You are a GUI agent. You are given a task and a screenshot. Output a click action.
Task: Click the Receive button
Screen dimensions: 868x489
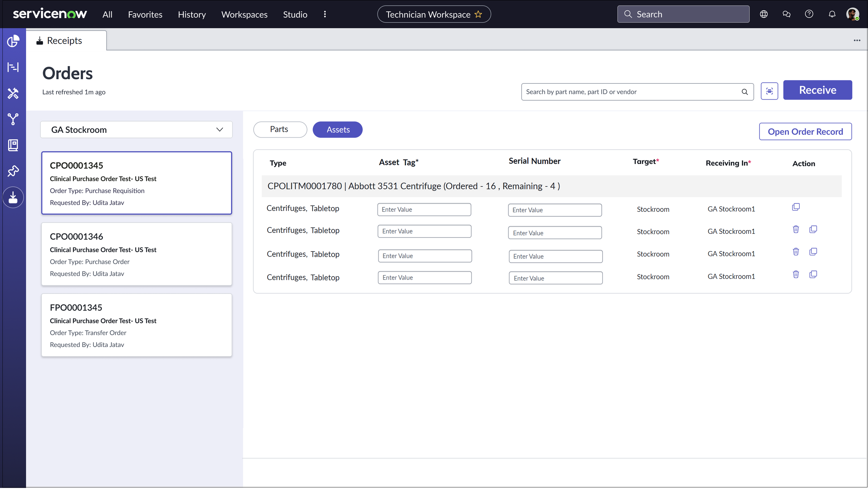point(817,90)
